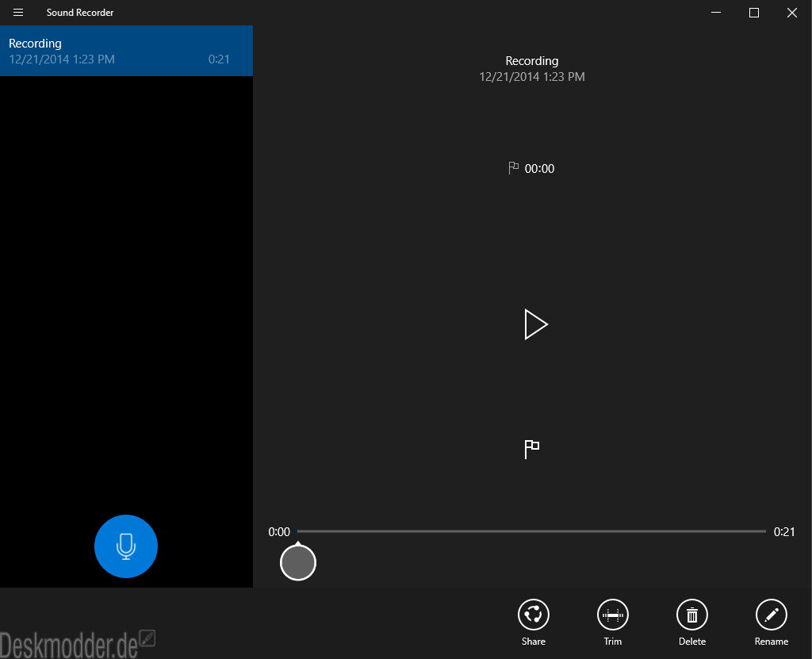
Task: Click the 0:00 elapsed time label
Action: point(279,531)
